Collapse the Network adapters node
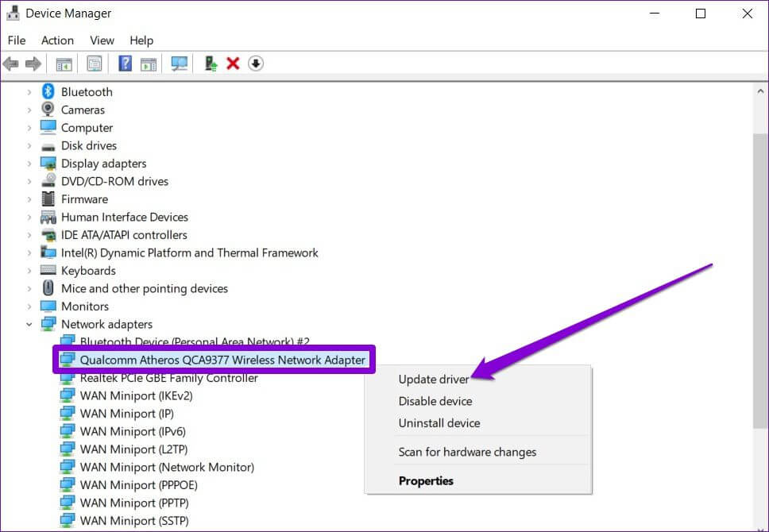Viewport: 769px width, 532px height. (29, 324)
